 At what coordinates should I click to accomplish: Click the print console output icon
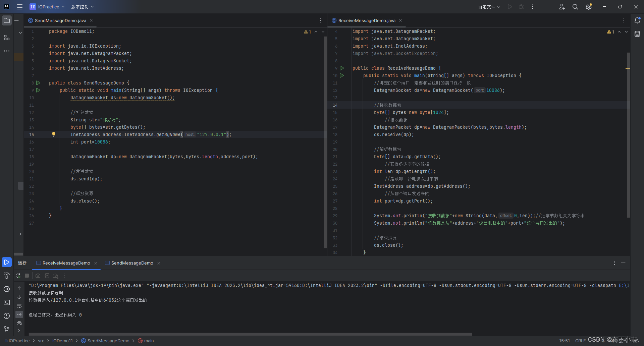pos(19,323)
